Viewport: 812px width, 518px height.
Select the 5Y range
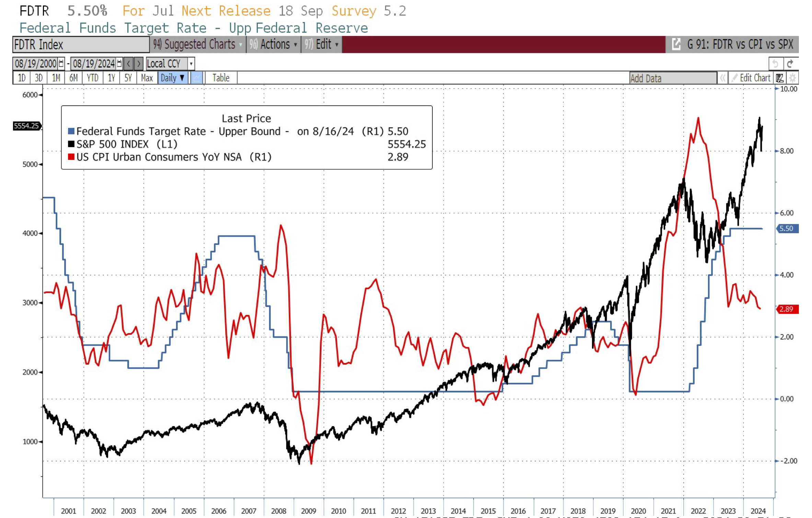[128, 78]
